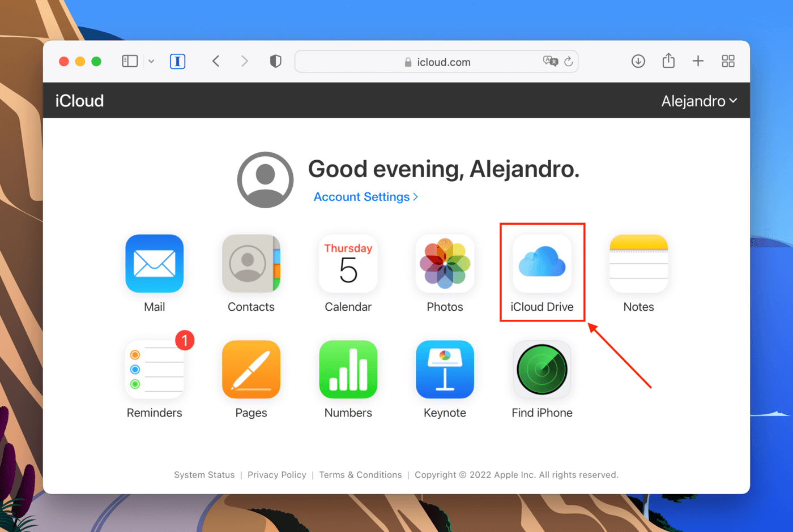
Task: Go forward to the next page
Action: coord(244,61)
